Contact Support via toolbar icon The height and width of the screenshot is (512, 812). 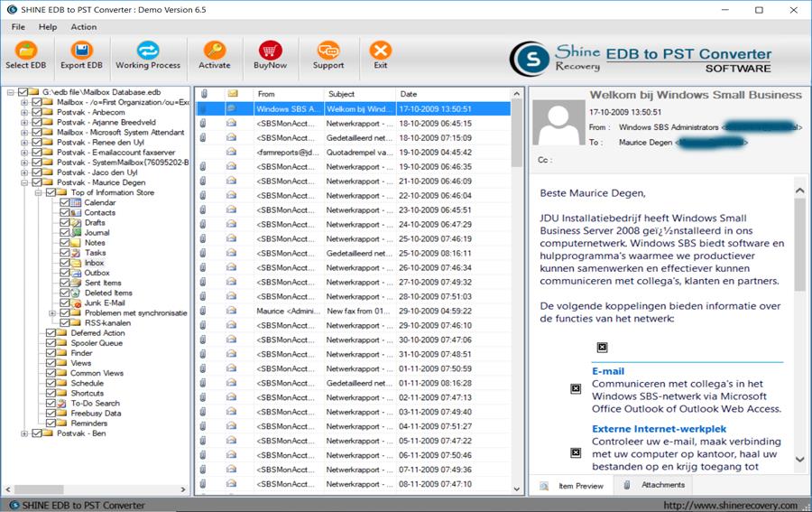click(x=328, y=55)
